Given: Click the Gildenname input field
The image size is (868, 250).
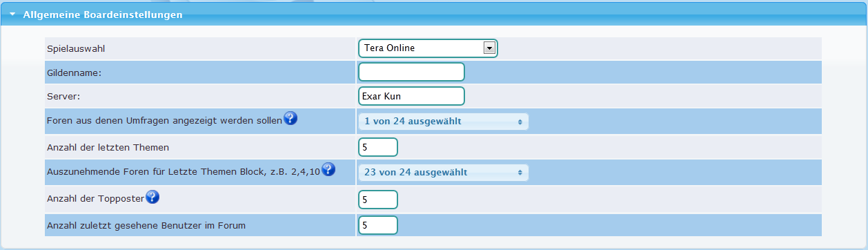Looking at the screenshot, I should point(411,72).
